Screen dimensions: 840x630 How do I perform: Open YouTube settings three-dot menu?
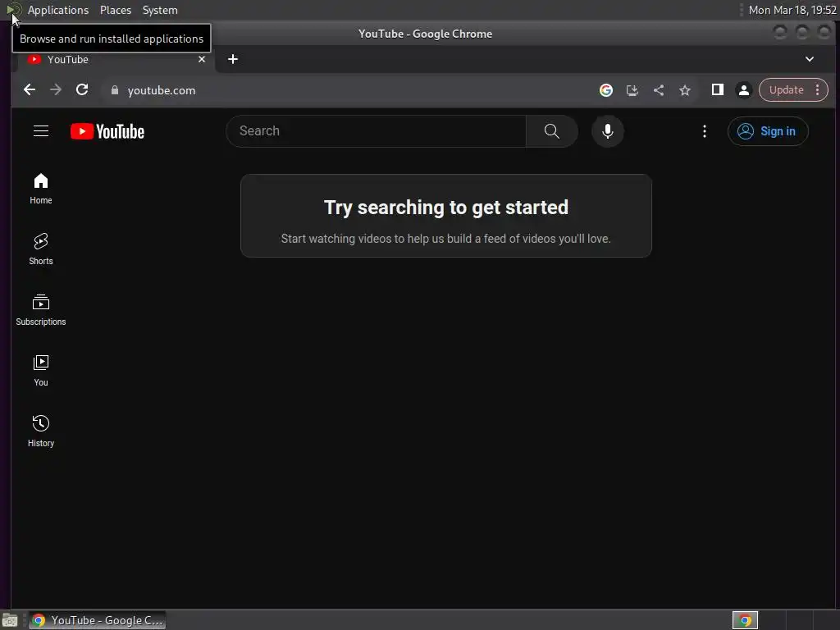point(705,131)
